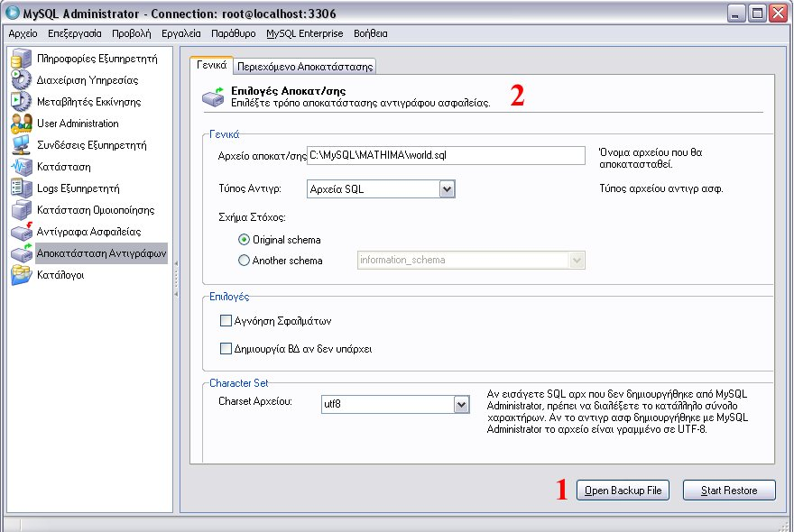Open Αντίγραφα Ασφαλείας section
Screen dimensions: 794x532
89,232
